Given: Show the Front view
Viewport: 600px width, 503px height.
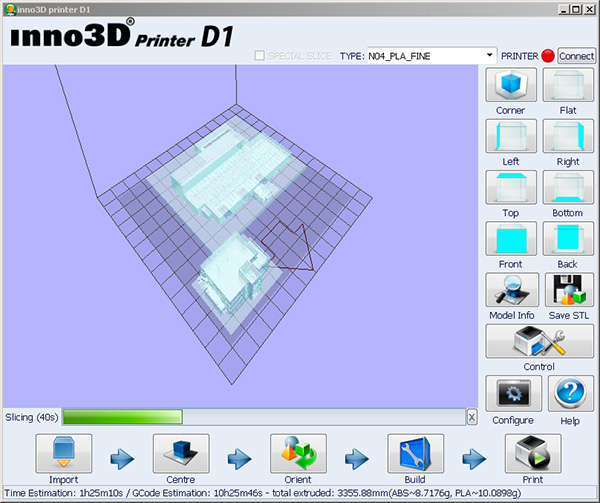Looking at the screenshot, I should (511, 238).
